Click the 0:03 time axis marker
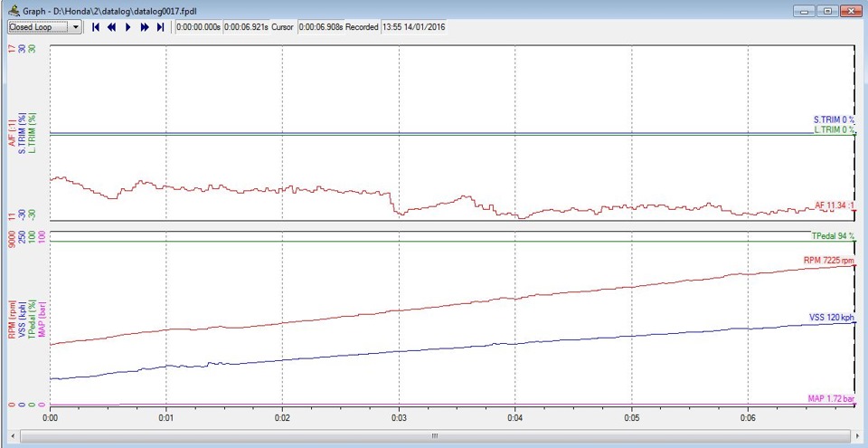The image size is (868, 448). [399, 417]
